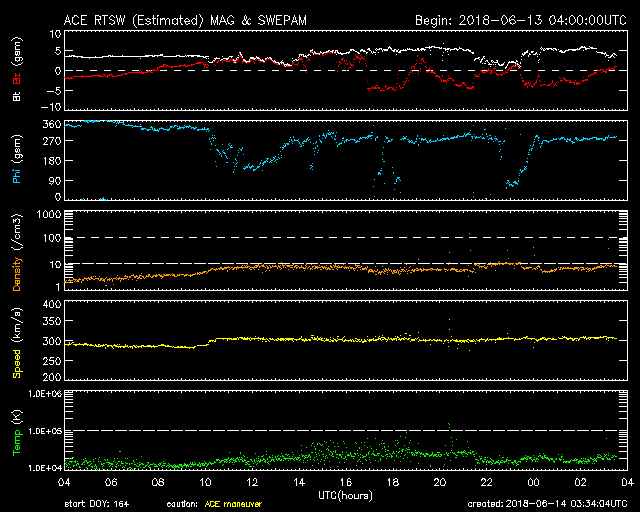The image size is (640, 512).
Task: Click the yellow 'ACE maneuver' caution label
Action: (233, 504)
